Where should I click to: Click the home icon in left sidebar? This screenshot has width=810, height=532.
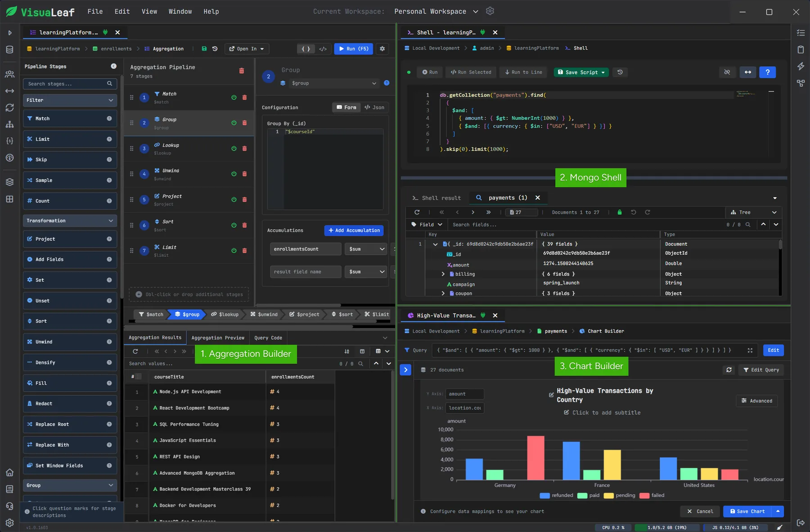pyautogui.click(x=9, y=472)
